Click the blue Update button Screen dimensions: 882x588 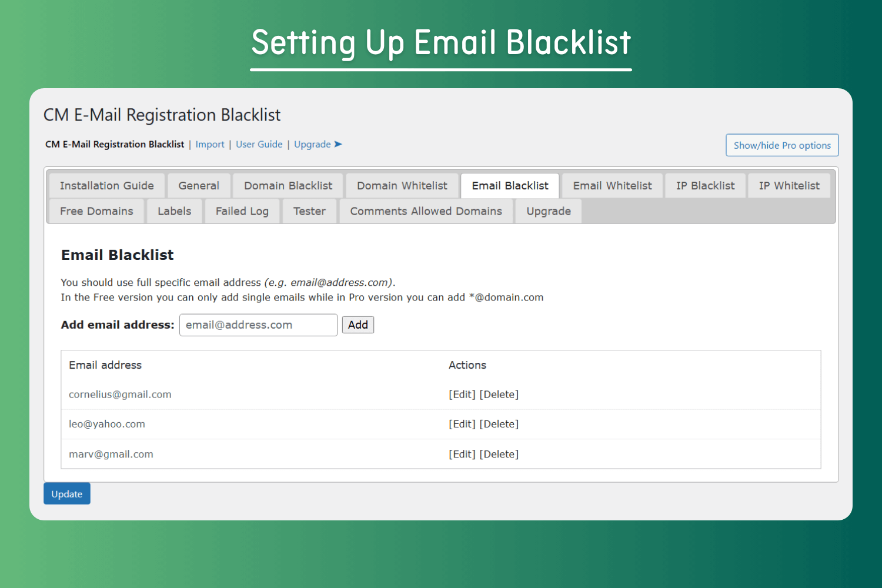[67, 494]
